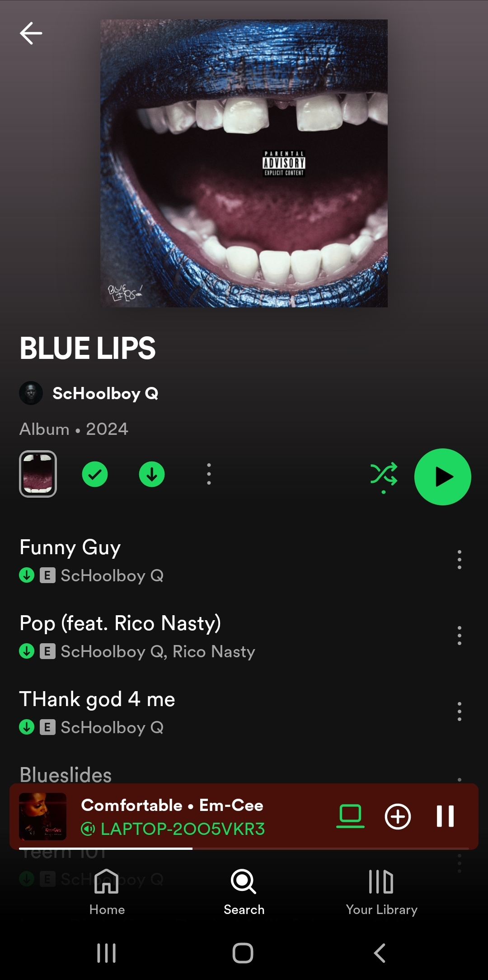
Task: Open more options for THank god 4 me
Action: coord(459,711)
